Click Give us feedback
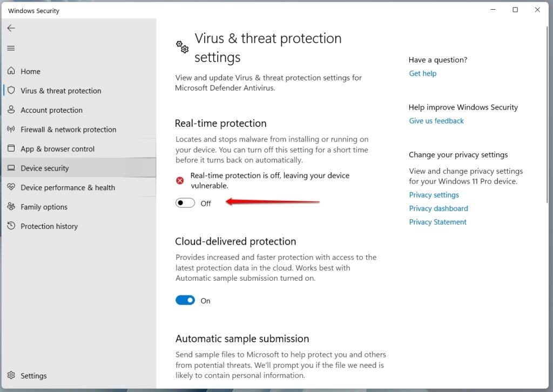The image size is (553, 392). click(x=436, y=120)
